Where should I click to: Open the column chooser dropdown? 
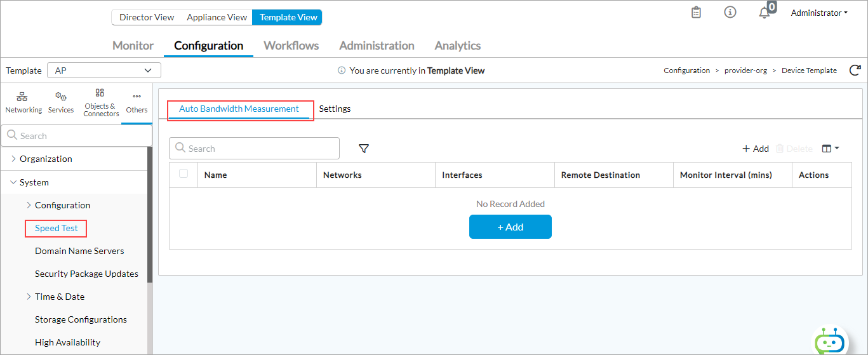pos(830,149)
